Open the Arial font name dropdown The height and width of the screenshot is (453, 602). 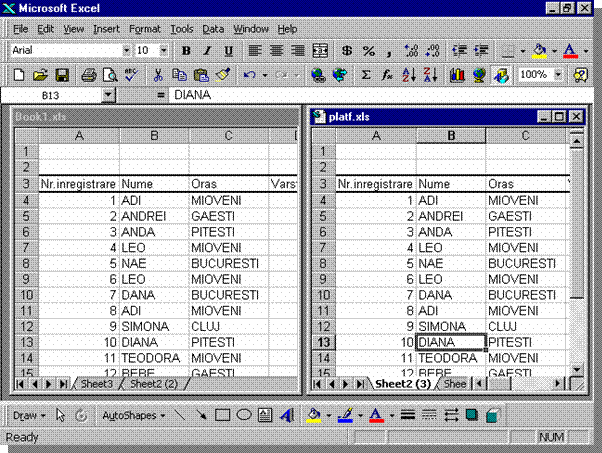coord(126,50)
